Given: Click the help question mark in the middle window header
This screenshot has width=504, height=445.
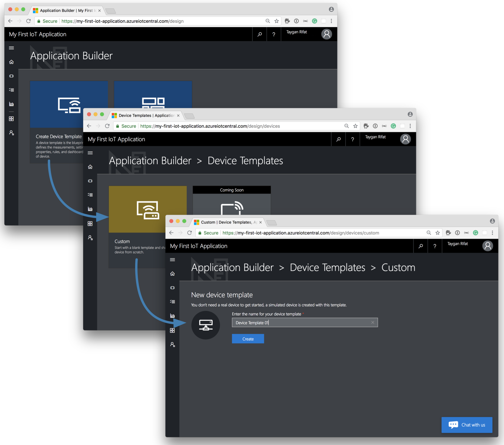Looking at the screenshot, I should (x=352, y=139).
